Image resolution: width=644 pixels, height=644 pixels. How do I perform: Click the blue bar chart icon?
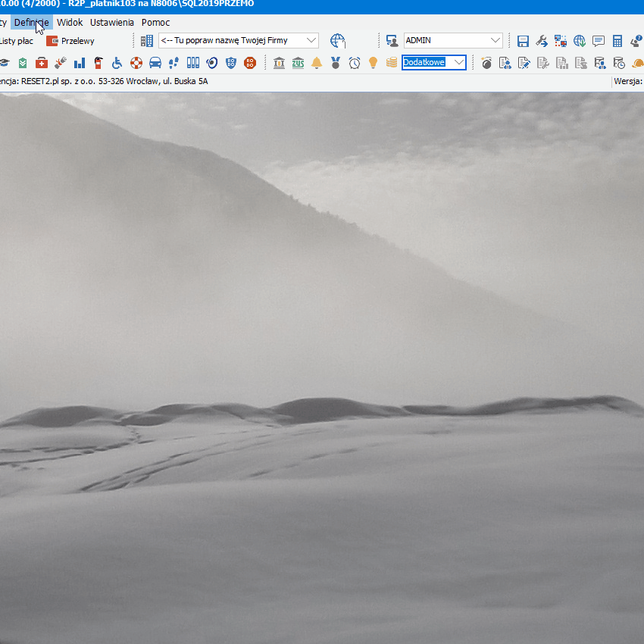[80, 63]
